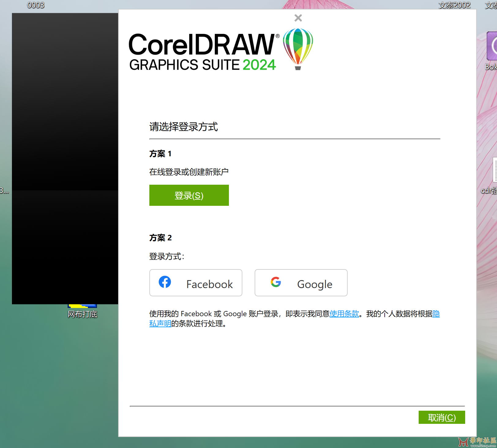Select the purple Bok desktop icon
Image resolution: width=497 pixels, height=448 pixels.
coord(491,51)
